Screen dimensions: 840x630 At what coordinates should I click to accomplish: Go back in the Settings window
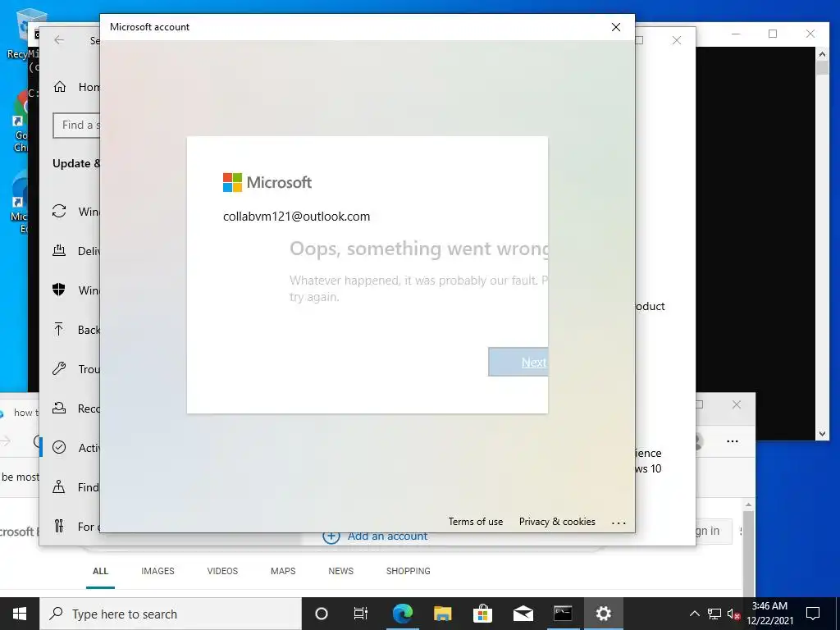[59, 40]
